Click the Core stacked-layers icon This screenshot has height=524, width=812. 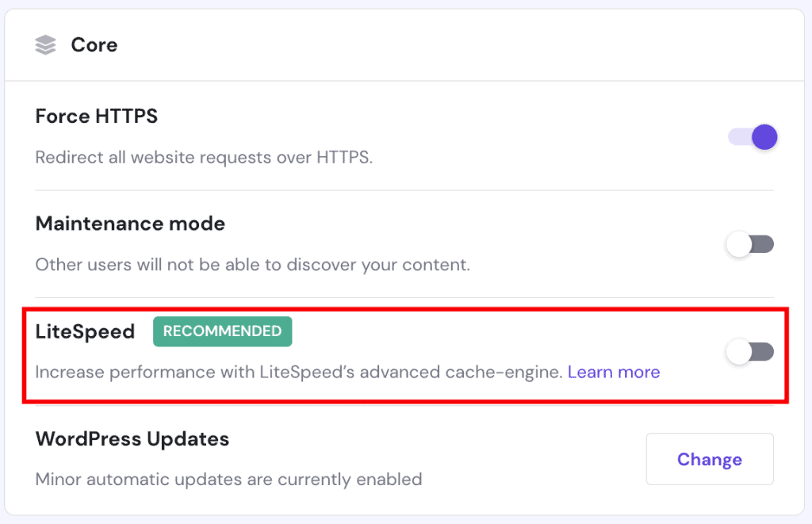click(x=45, y=45)
